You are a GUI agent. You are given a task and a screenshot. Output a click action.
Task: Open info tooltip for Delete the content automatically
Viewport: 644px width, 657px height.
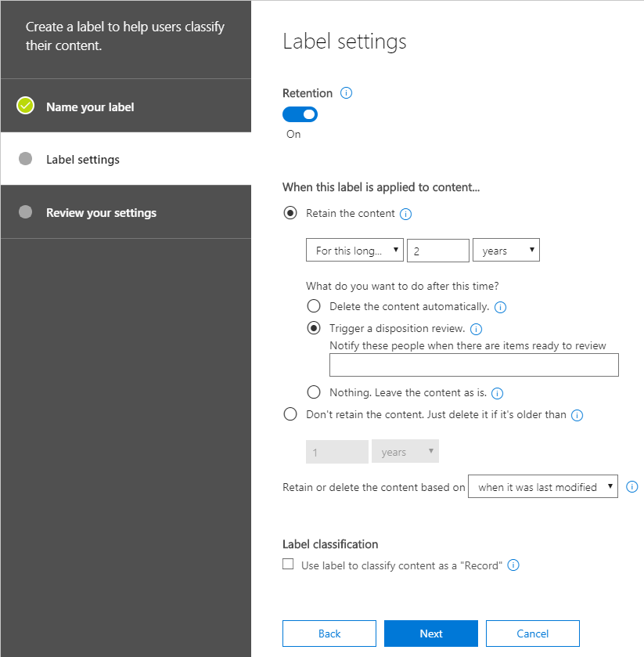pyautogui.click(x=501, y=307)
